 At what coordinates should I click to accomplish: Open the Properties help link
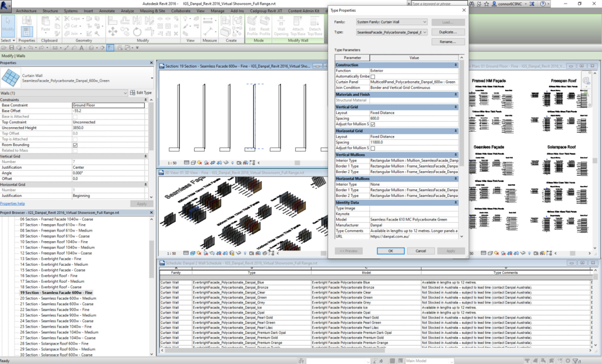[x=12, y=203]
